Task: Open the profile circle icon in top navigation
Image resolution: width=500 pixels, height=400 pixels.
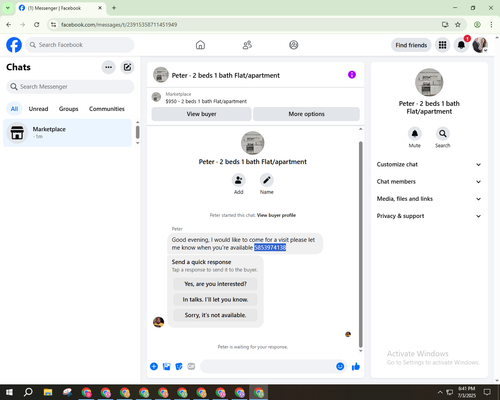Action: 294,45
